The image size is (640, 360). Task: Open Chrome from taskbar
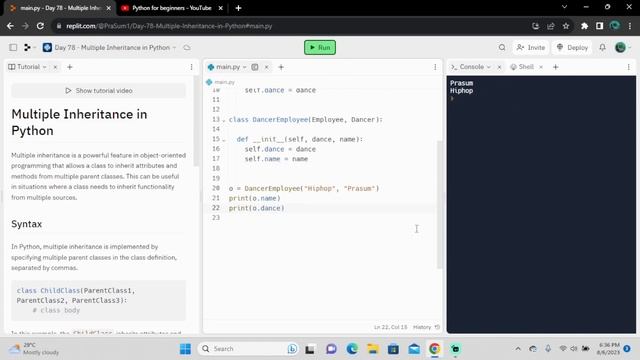click(x=435, y=349)
